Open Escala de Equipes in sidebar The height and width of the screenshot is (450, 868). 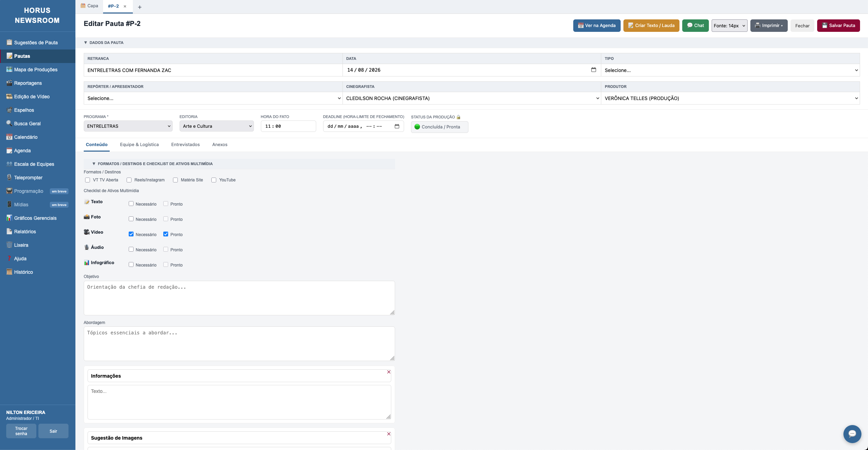(x=37, y=164)
